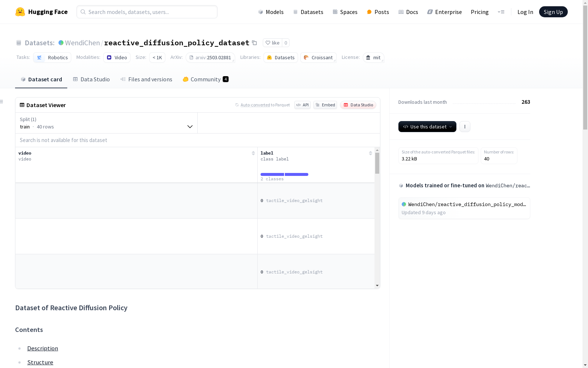This screenshot has width=588, height=368.
Task: Follow the Description link in Contents
Action: click(x=43, y=348)
